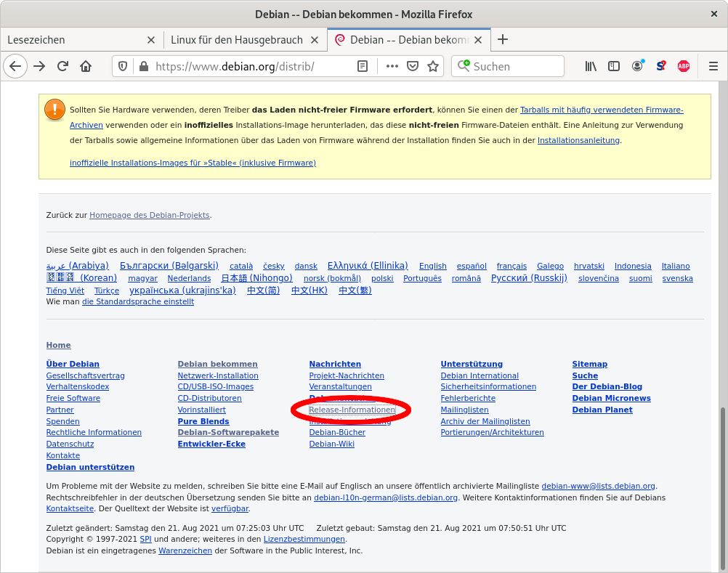Go back to the previous page
This screenshot has height=573, width=728.
pyautogui.click(x=15, y=66)
